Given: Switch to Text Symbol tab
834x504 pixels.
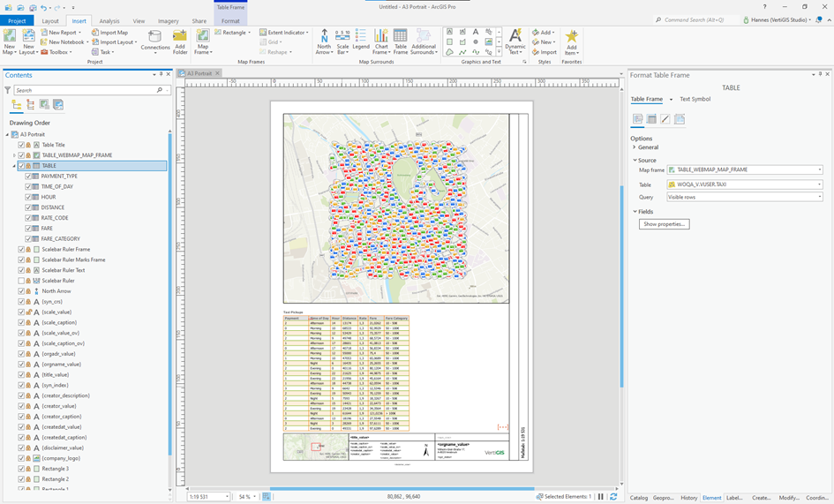Looking at the screenshot, I should pos(695,99).
